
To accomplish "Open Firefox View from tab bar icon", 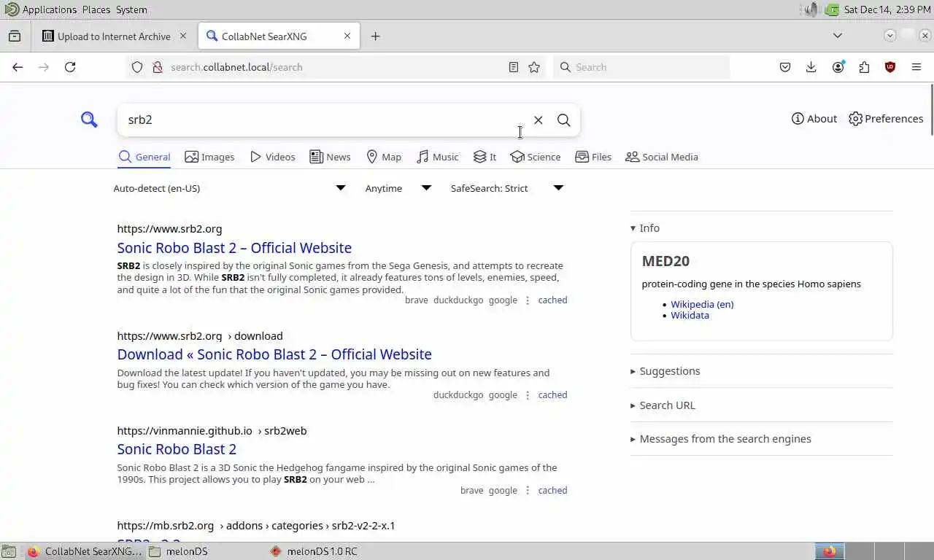I will pos(15,36).
